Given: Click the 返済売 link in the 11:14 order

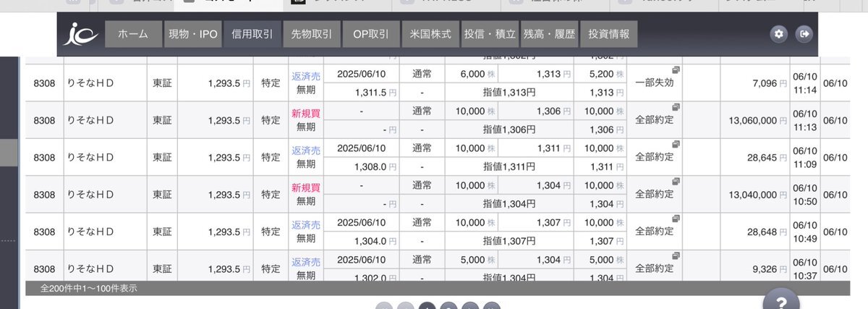Looking at the screenshot, I should 306,75.
